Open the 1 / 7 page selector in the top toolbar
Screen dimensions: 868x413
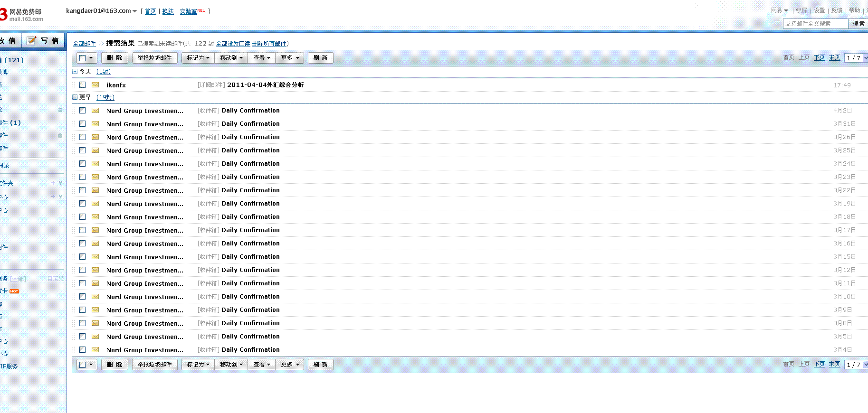(856, 58)
